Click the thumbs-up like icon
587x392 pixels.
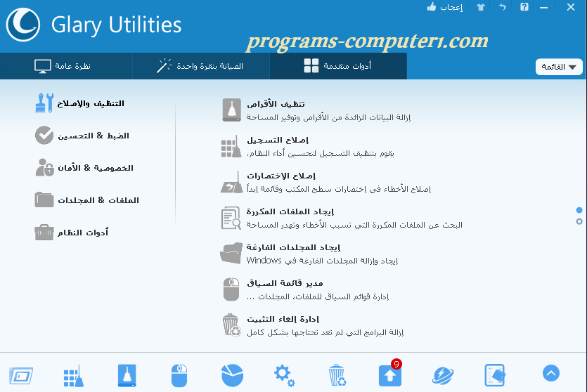(x=432, y=7)
